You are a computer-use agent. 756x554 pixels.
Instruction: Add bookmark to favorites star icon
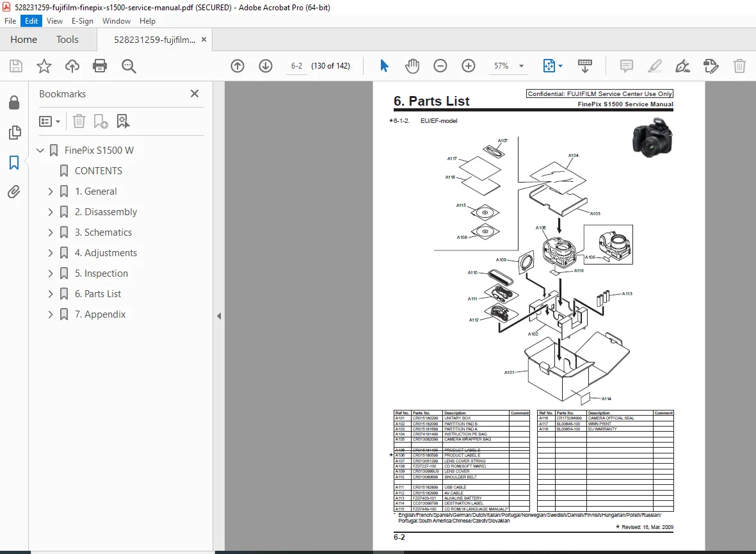[44, 65]
